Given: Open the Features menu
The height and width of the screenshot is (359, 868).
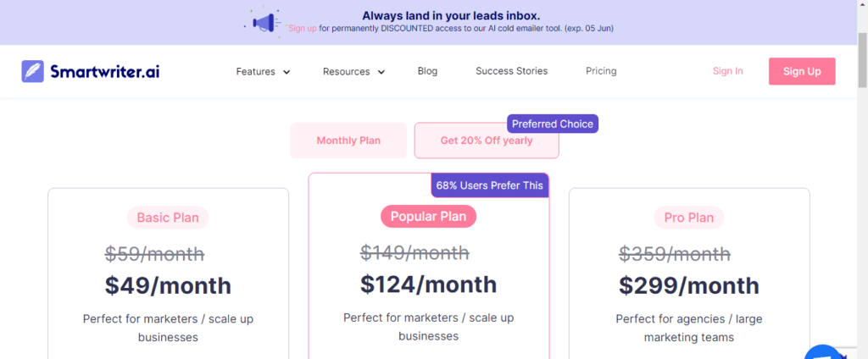Looking at the screenshot, I should [256, 71].
